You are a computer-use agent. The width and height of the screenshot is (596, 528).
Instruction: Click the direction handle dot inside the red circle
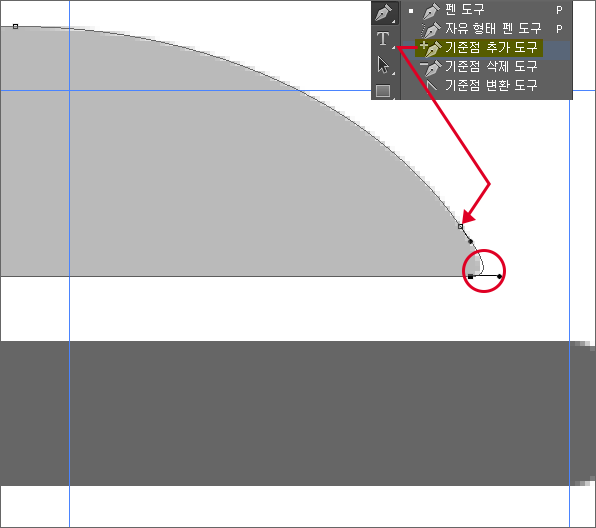(x=499, y=276)
